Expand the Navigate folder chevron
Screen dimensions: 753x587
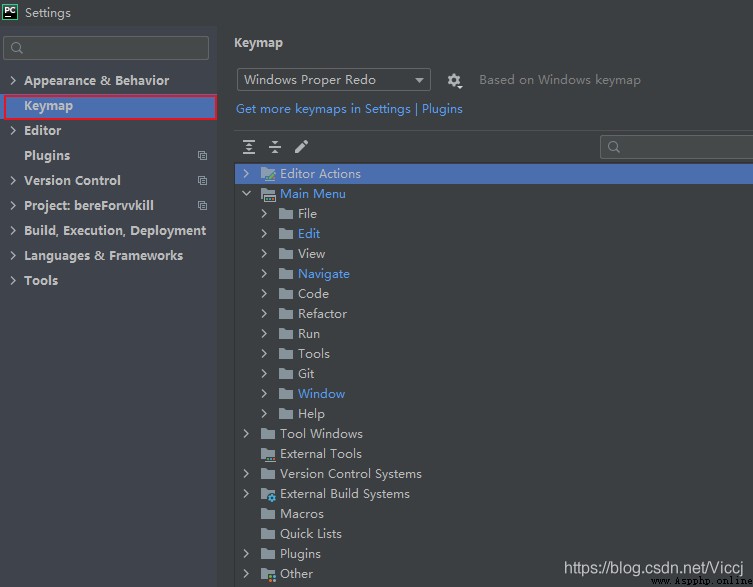point(264,273)
